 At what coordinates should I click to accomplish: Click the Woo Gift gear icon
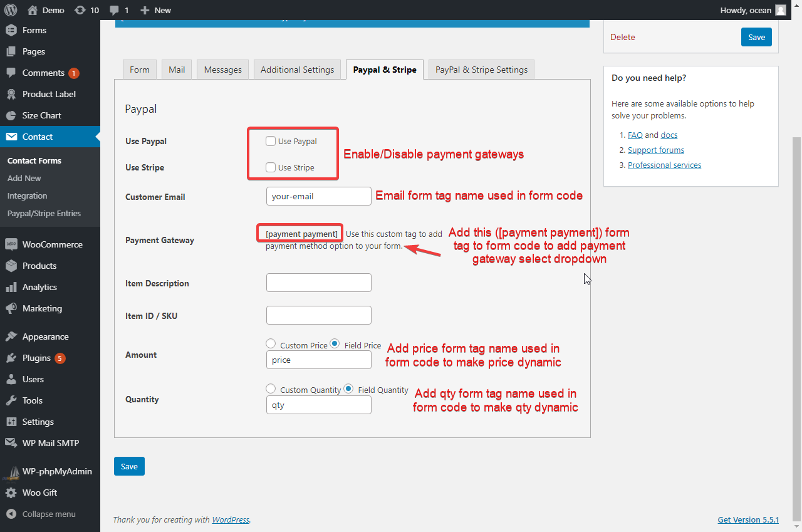pos(11,493)
